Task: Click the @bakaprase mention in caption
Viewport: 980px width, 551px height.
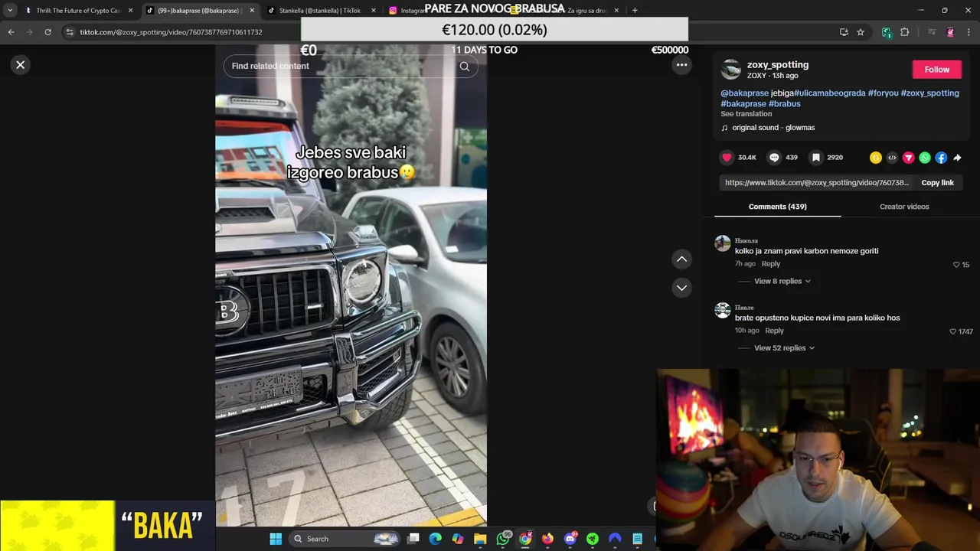Action: click(744, 93)
